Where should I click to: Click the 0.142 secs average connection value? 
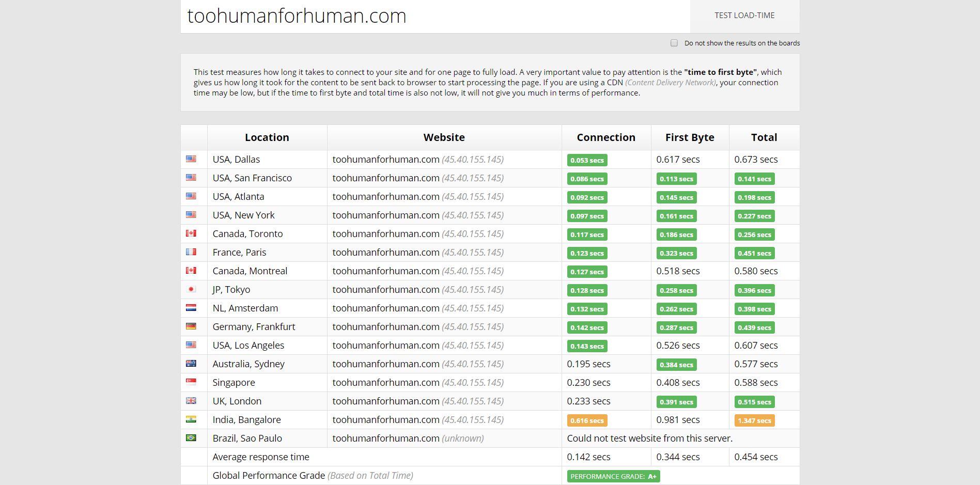pyautogui.click(x=588, y=457)
